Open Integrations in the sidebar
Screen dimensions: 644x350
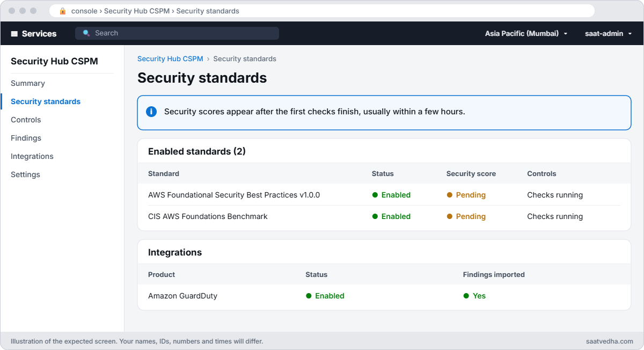(32, 156)
